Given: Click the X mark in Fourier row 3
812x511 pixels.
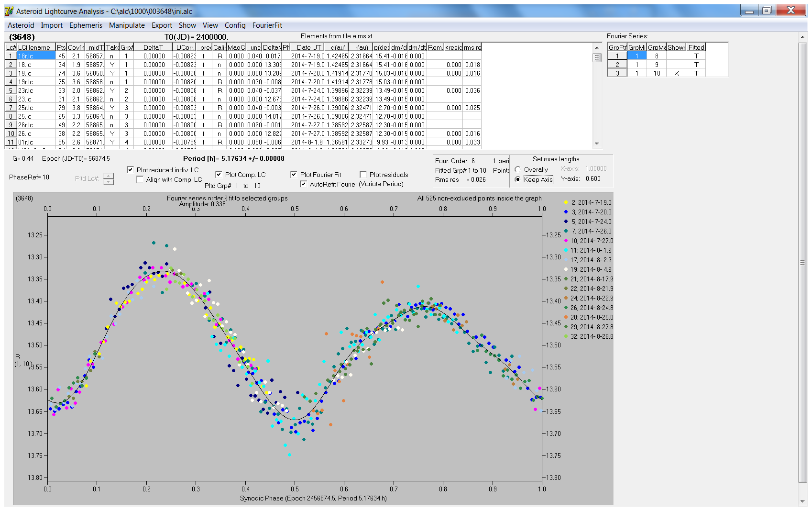Looking at the screenshot, I should (677, 73).
